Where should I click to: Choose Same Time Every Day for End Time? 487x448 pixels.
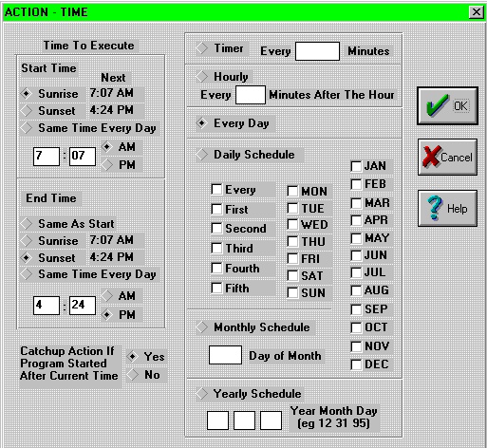pos(27,274)
